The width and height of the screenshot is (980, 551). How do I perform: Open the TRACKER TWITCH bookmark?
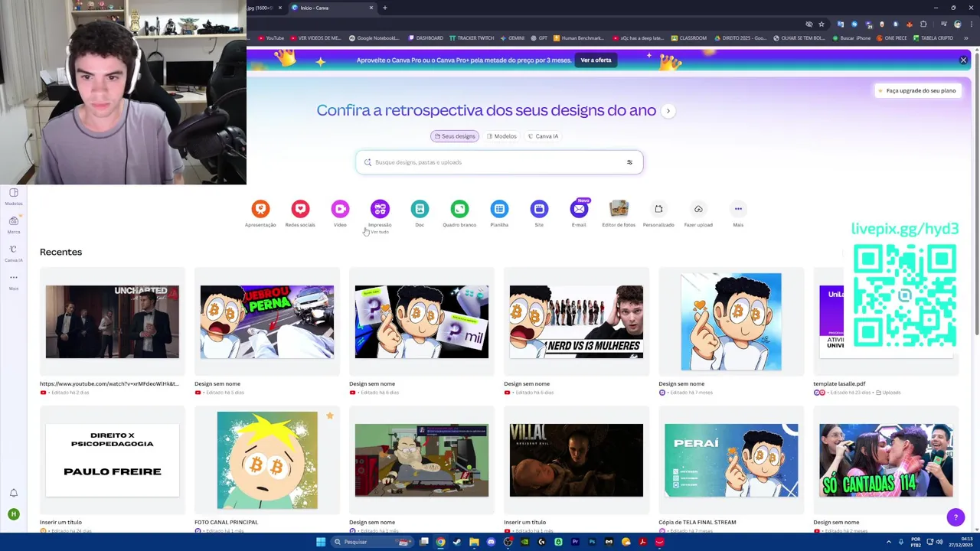[x=472, y=37]
